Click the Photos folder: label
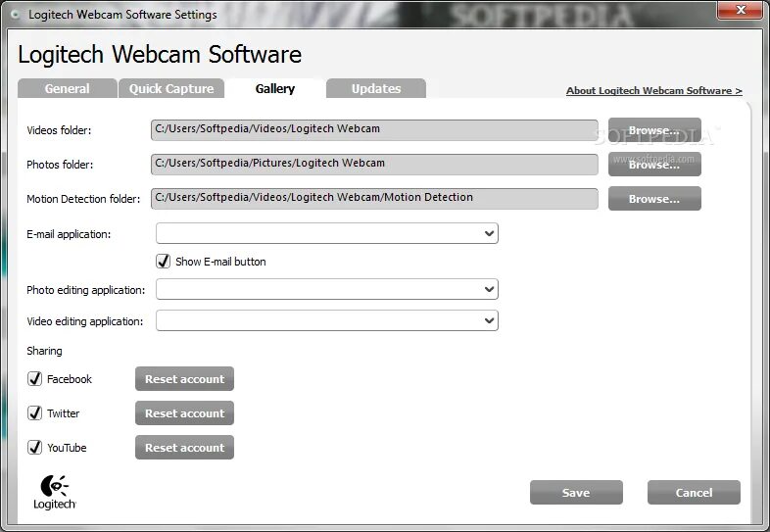 click(60, 165)
